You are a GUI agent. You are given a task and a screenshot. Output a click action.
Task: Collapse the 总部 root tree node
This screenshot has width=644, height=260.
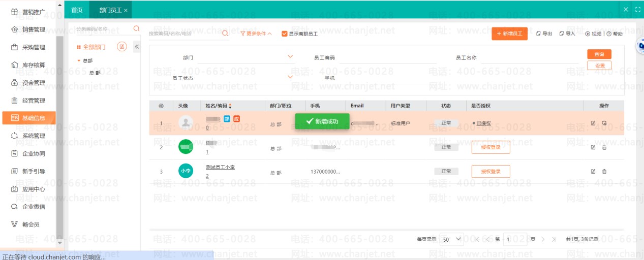click(79, 60)
